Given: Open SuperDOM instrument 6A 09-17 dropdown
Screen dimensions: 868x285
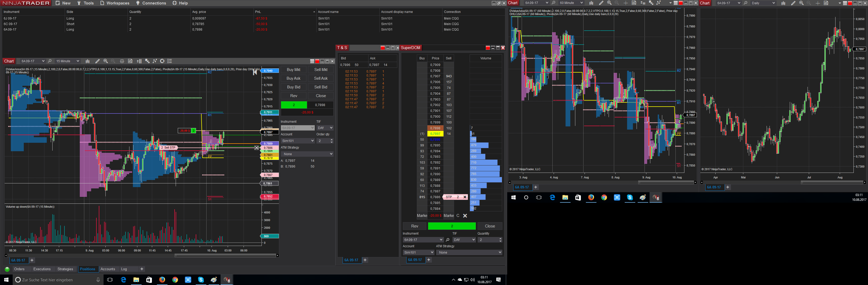Looking at the screenshot, I should [x=423, y=240].
